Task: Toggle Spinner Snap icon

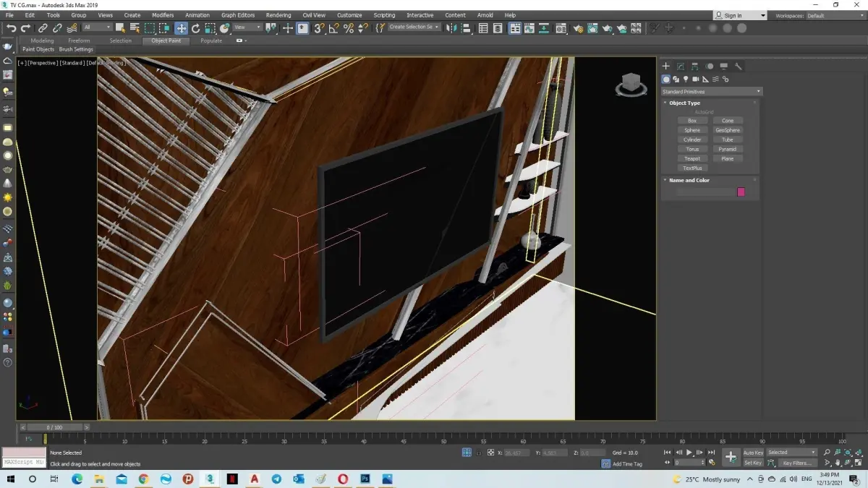Action: pos(363,28)
